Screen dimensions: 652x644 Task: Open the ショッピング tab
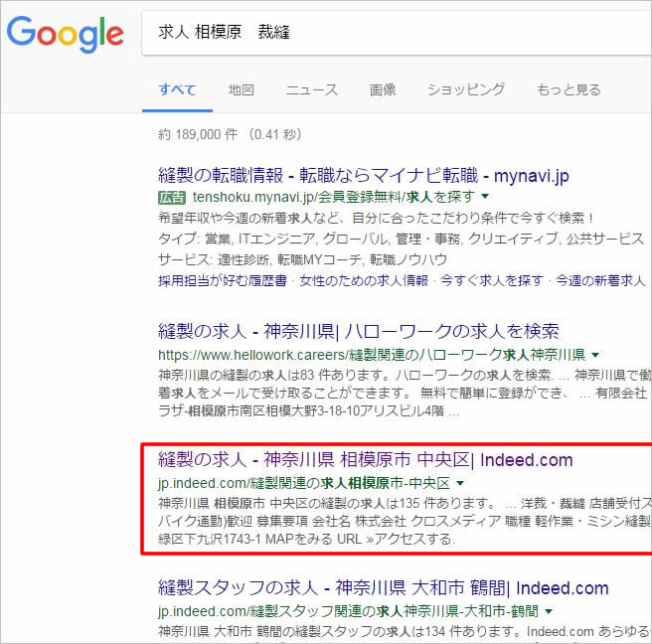466,89
